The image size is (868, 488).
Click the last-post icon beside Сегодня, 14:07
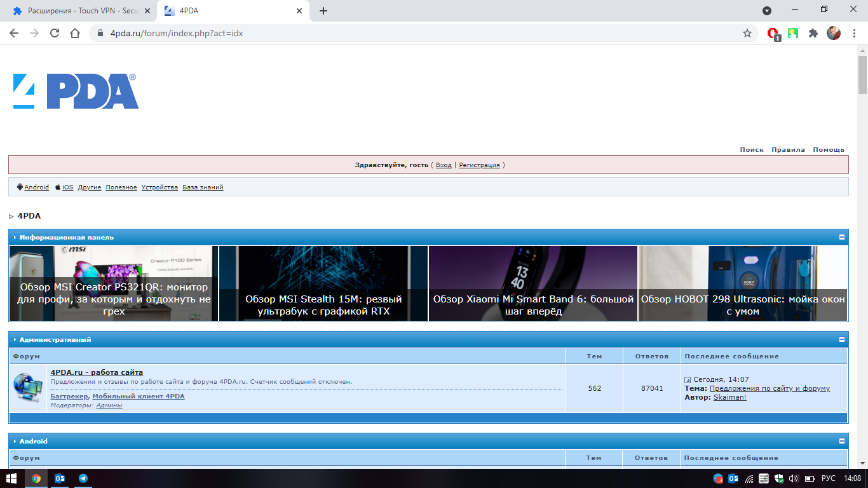point(688,380)
